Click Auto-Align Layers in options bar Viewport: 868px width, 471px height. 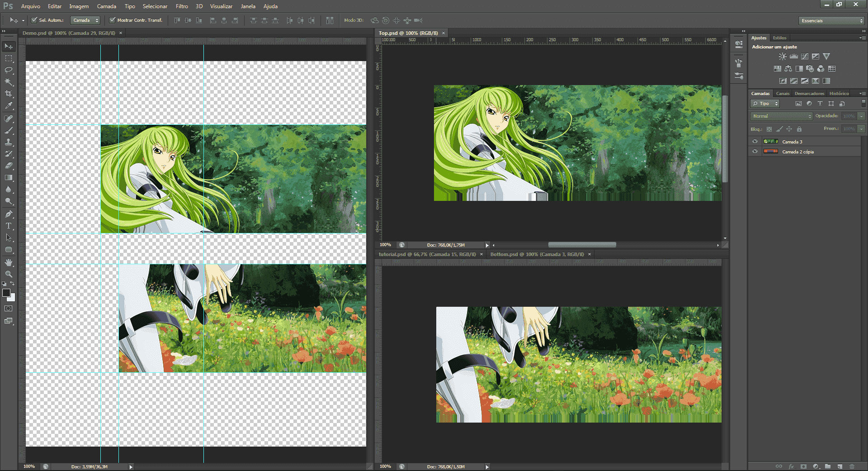[x=330, y=20]
